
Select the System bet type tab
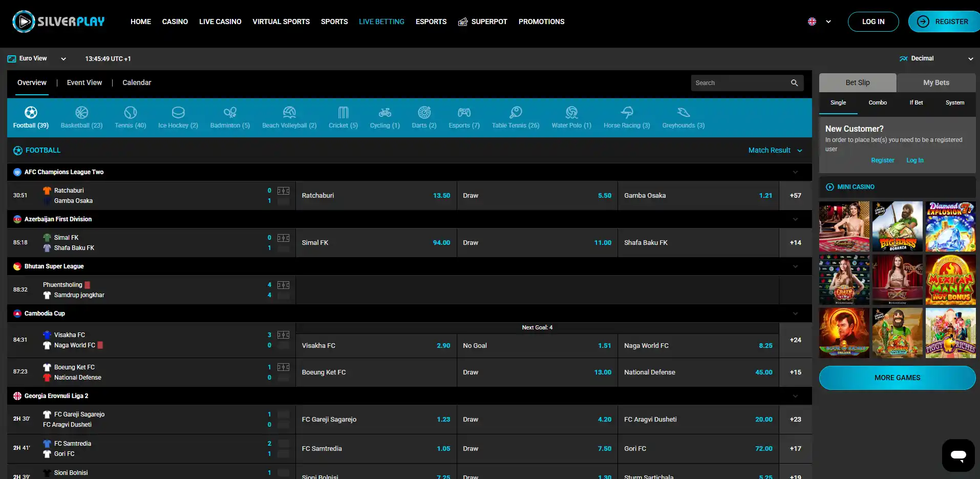click(955, 102)
